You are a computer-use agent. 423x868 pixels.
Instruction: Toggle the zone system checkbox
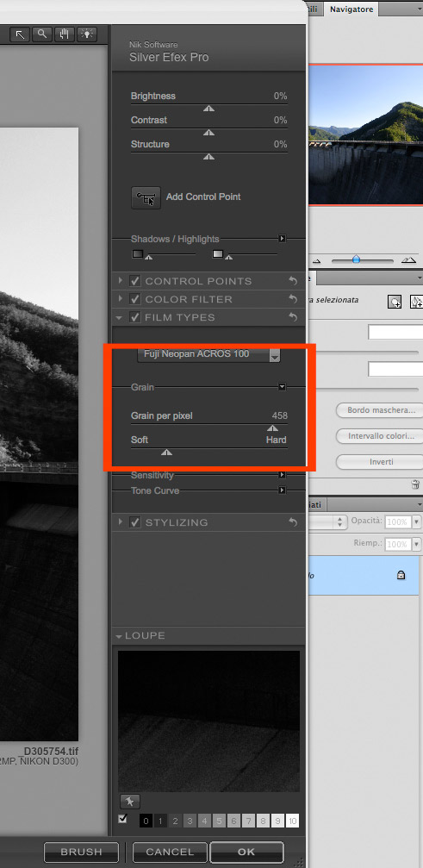122,819
